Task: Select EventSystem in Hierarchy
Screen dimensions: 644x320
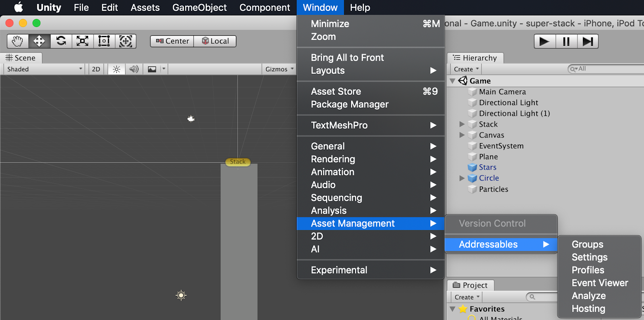Action: 501,146
